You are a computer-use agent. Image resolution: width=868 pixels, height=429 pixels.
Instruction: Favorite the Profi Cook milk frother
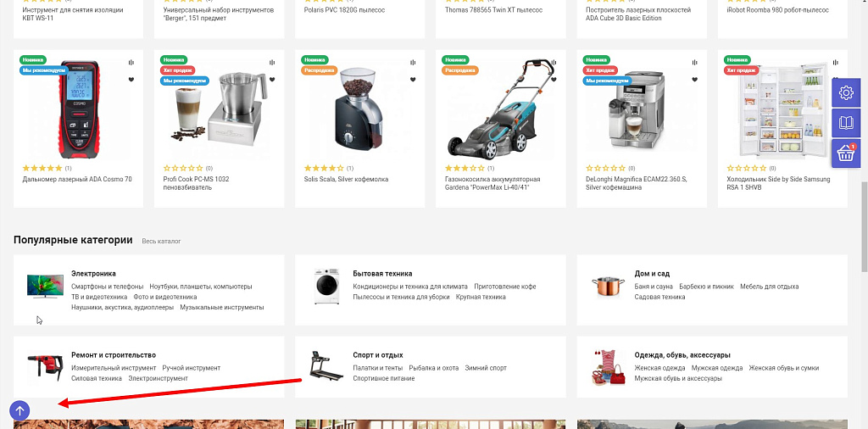coord(272,80)
